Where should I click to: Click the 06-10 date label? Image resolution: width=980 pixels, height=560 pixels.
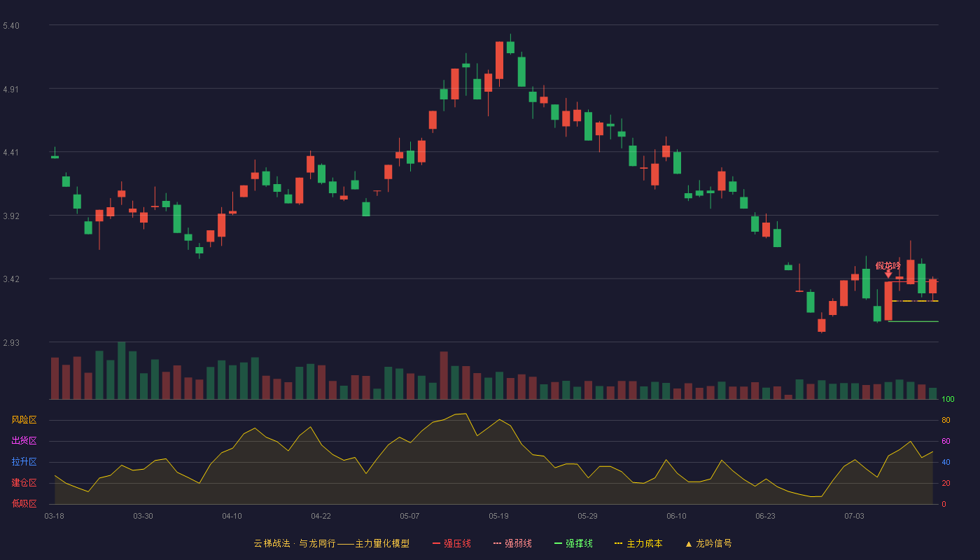pos(676,516)
